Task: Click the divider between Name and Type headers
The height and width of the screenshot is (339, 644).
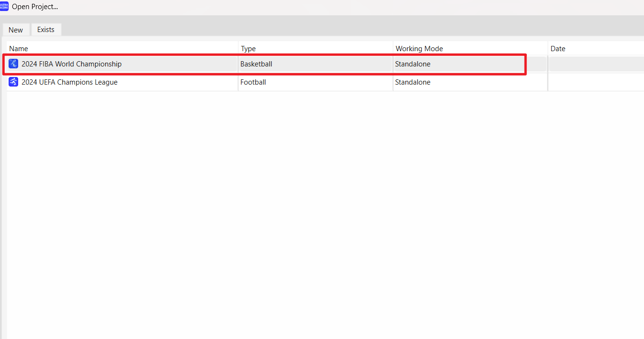Action: coord(238,48)
